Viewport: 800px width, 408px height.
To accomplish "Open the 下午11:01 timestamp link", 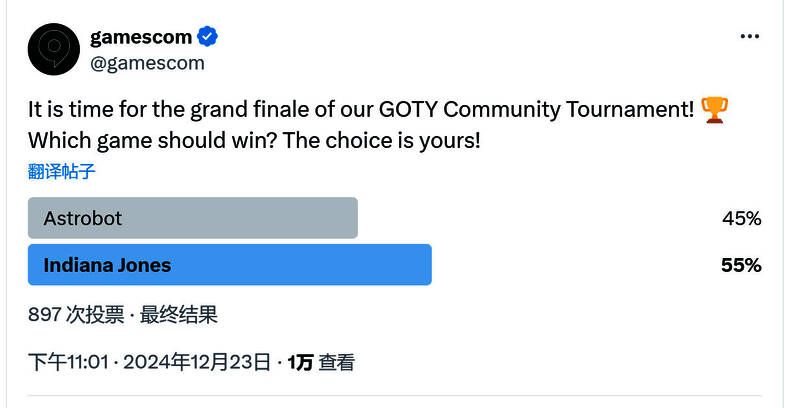I will click(x=68, y=362).
